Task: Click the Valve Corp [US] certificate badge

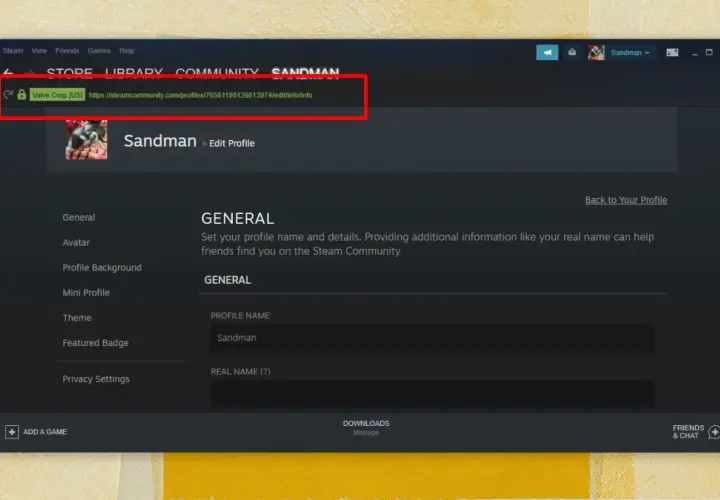Action: pos(57,95)
